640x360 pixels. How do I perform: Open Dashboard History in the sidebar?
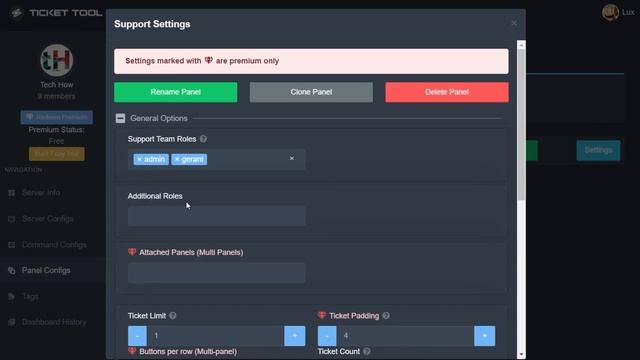click(x=54, y=322)
